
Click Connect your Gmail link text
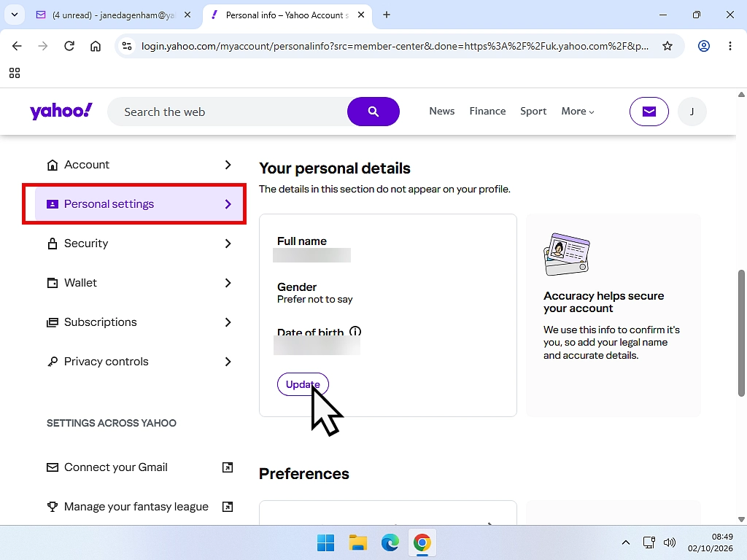point(116,467)
